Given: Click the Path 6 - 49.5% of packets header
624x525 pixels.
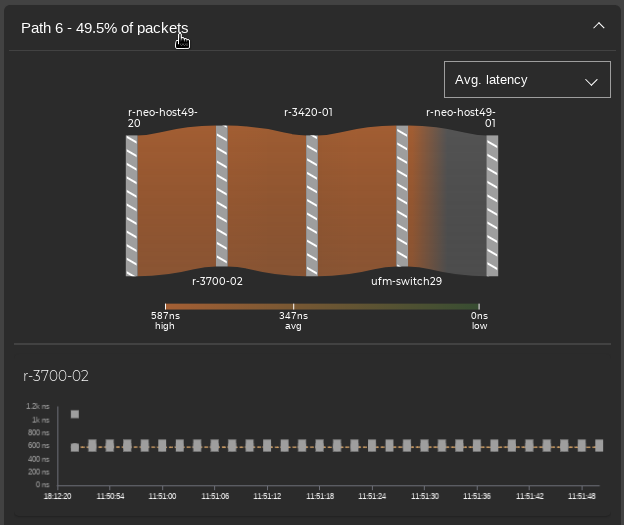Looking at the screenshot, I should [x=104, y=28].
